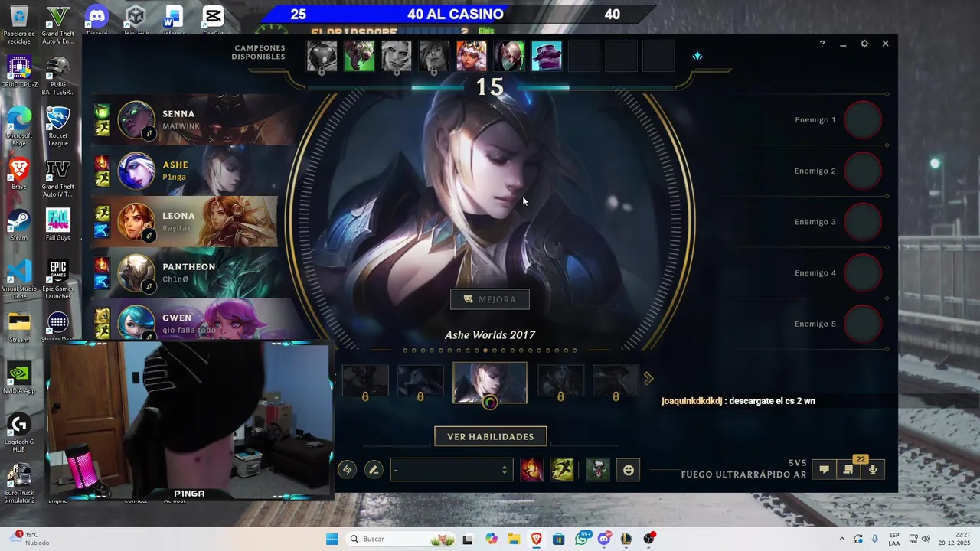Open the missions icon with badge 22
This screenshot has width=980, height=551.
point(848,469)
